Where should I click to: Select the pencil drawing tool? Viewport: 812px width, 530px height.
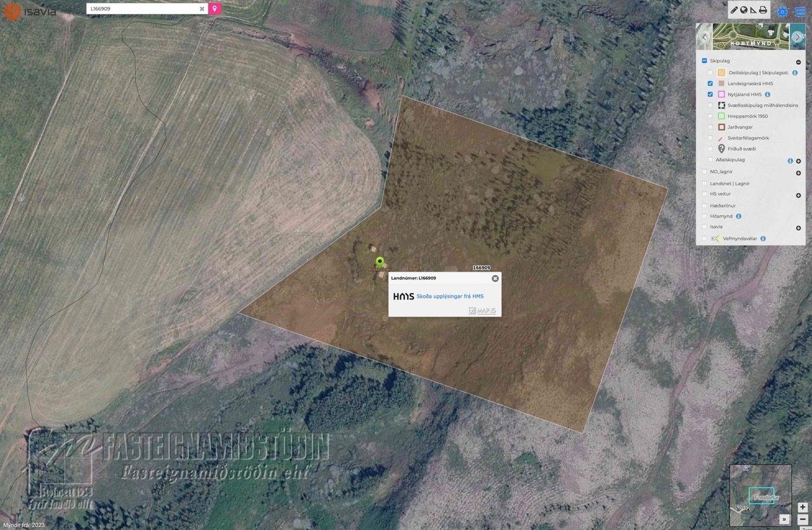pyautogui.click(x=734, y=10)
